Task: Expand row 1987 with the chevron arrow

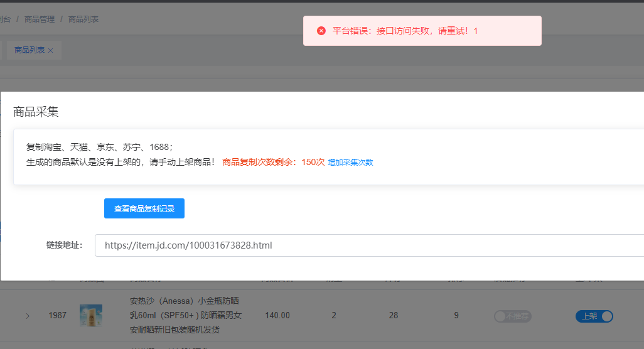Action: pyautogui.click(x=27, y=315)
